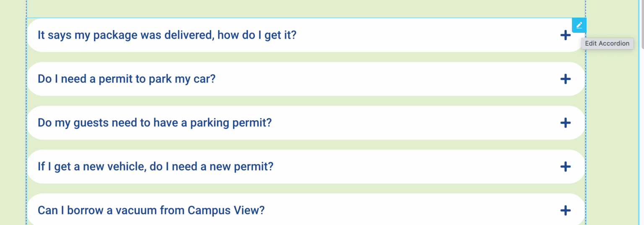644x225 pixels.
Task: Expand "It says my package was delivered" question
Action: coord(167,35)
